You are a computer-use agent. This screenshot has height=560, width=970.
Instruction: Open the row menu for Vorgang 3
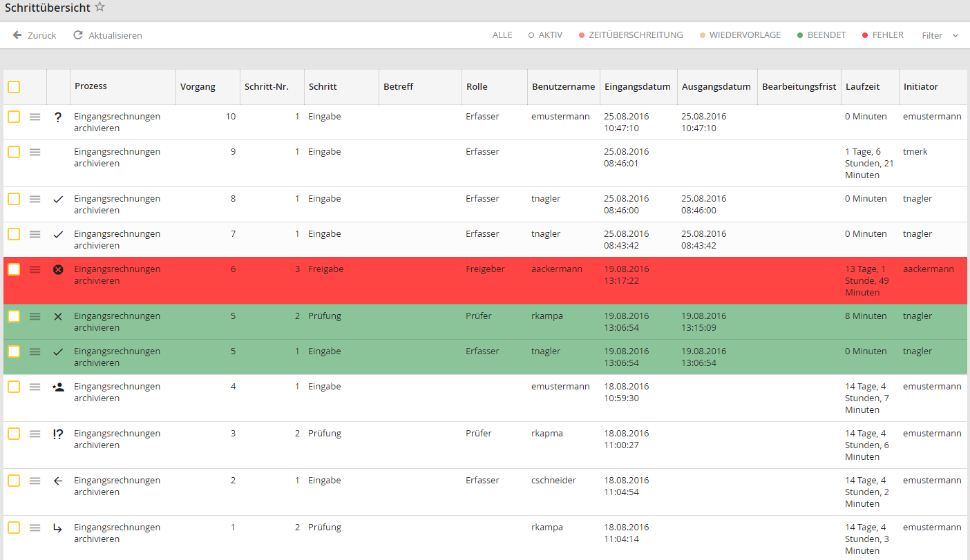pyautogui.click(x=35, y=434)
